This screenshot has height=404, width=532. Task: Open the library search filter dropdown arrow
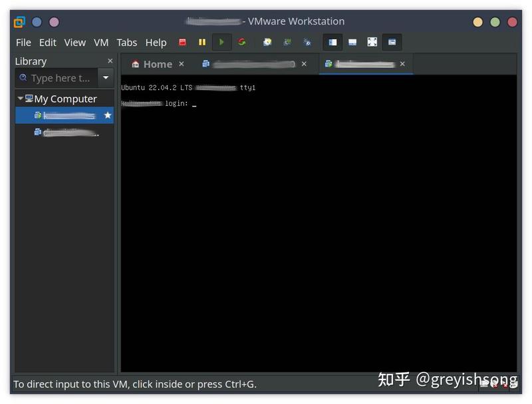click(106, 78)
